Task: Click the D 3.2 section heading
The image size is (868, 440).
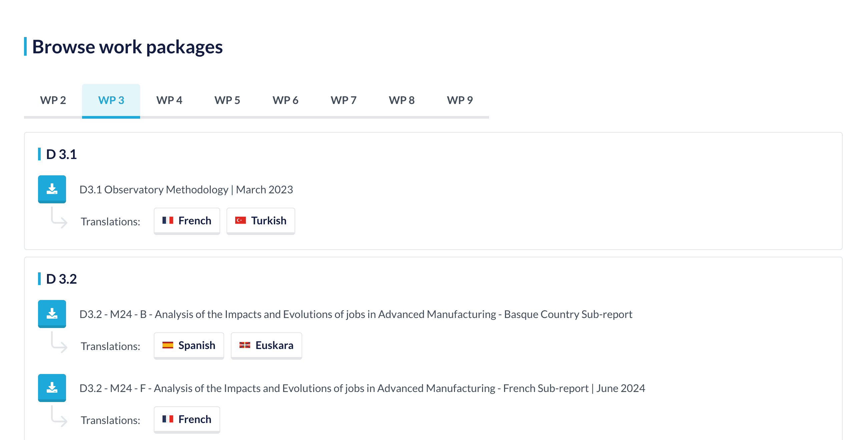Action: 61,279
